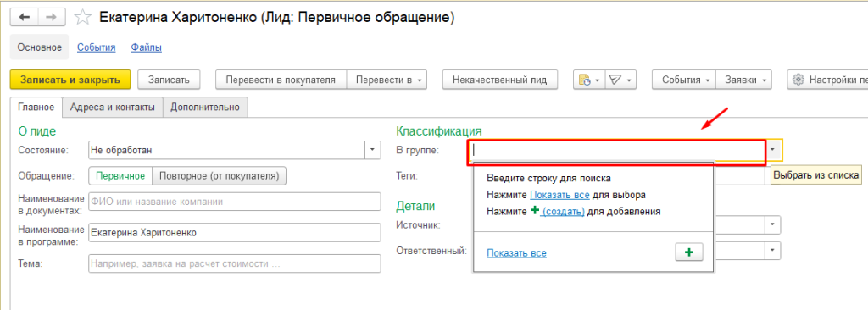Screen dimensions: 868x310
Task: Open the События dropdown button
Action: click(684, 80)
